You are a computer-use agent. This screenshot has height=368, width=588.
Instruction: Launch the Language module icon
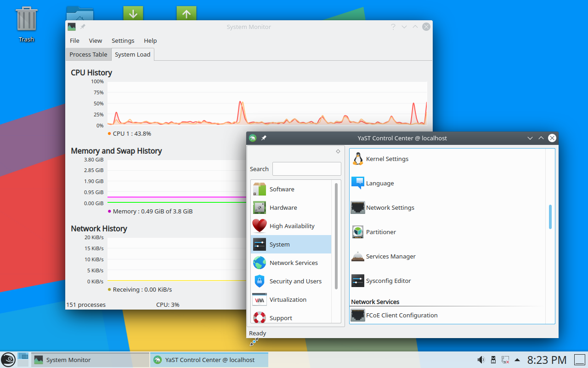point(357,183)
